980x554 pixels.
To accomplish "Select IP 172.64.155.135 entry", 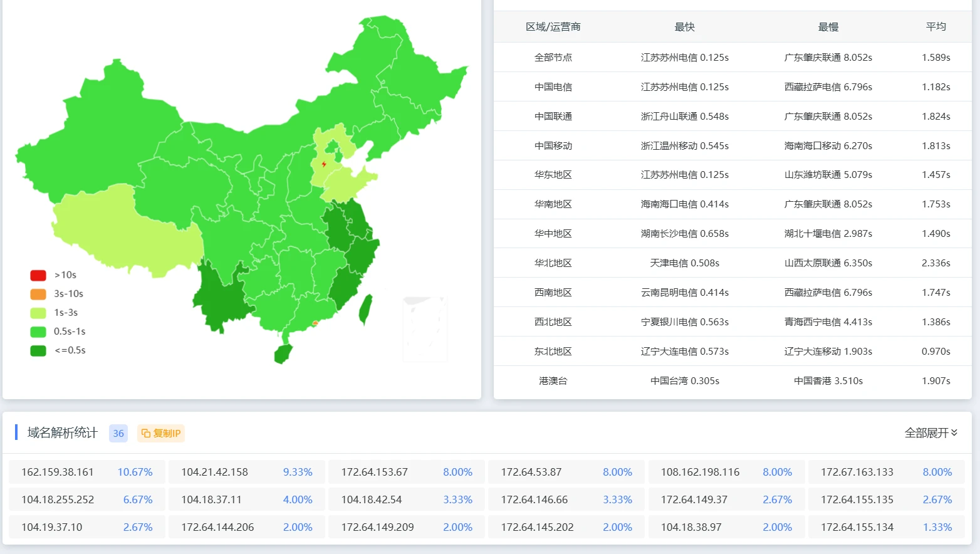I will (x=887, y=499).
